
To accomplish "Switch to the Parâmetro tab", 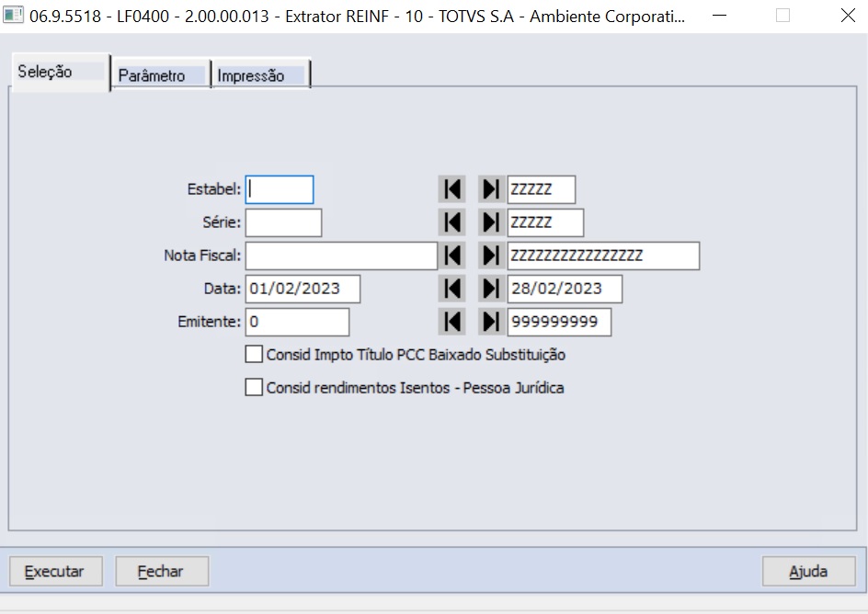I will tap(159, 74).
